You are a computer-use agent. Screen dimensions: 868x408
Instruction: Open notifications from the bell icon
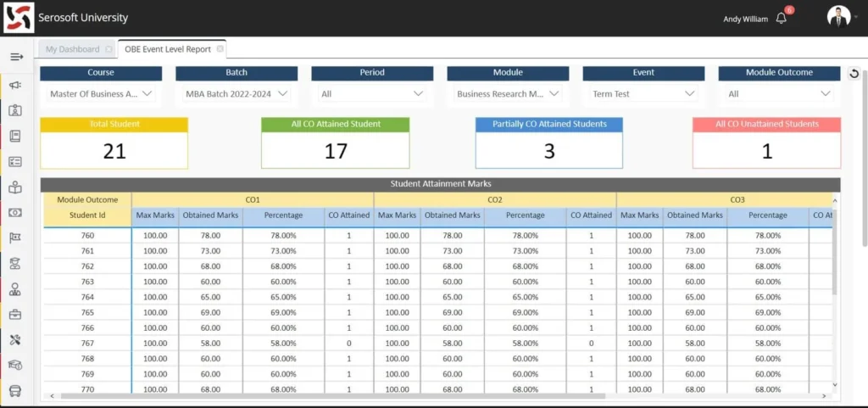tap(782, 18)
